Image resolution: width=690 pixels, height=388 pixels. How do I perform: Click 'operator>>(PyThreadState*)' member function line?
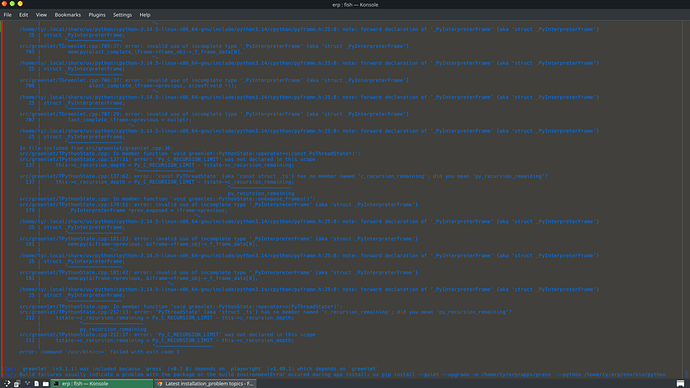tap(181, 307)
